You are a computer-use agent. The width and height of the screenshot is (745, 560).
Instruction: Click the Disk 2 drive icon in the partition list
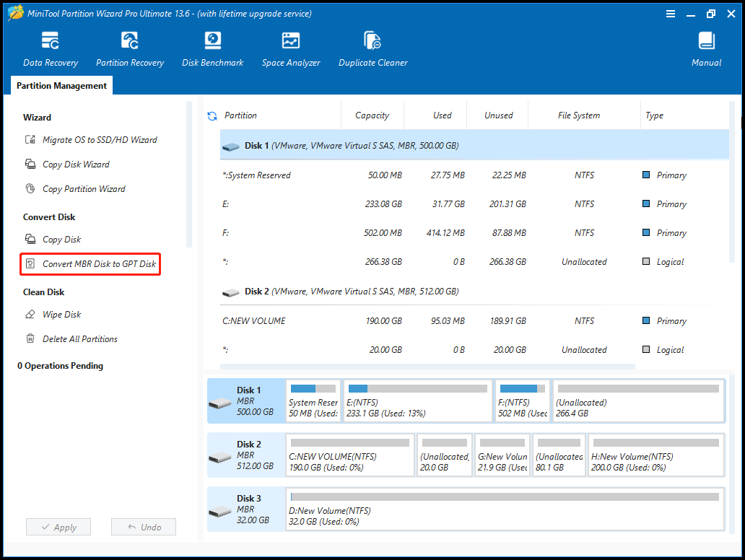(231, 292)
